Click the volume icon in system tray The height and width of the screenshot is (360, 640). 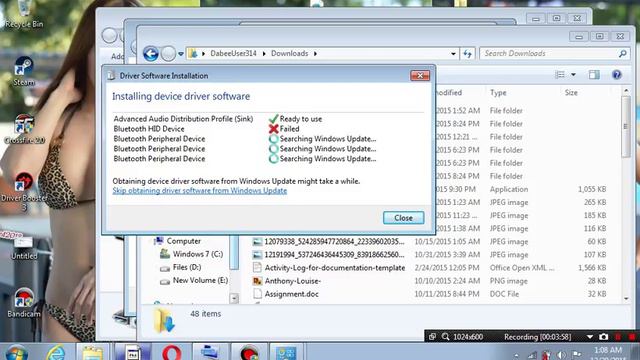click(561, 355)
